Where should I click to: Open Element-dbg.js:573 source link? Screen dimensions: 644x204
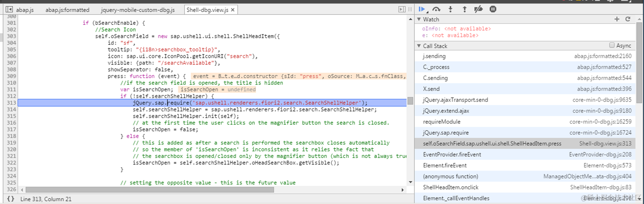click(608, 166)
